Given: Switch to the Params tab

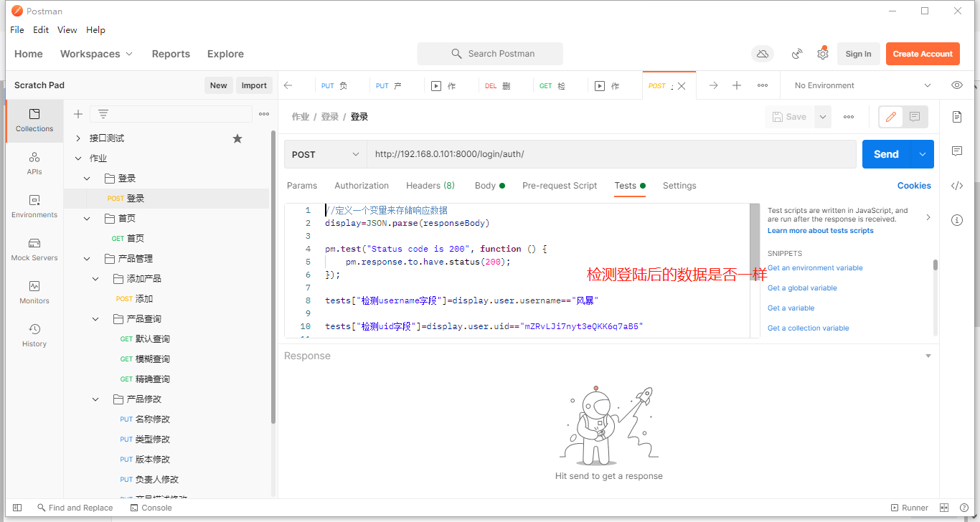Looking at the screenshot, I should pos(302,186).
